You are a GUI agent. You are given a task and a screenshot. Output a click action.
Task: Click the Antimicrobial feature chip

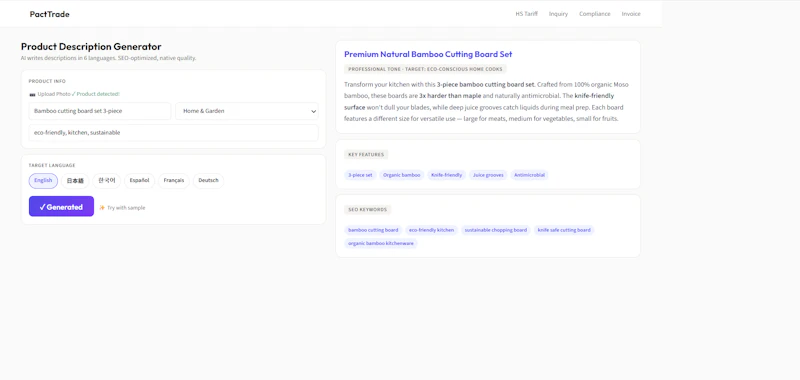(529, 175)
